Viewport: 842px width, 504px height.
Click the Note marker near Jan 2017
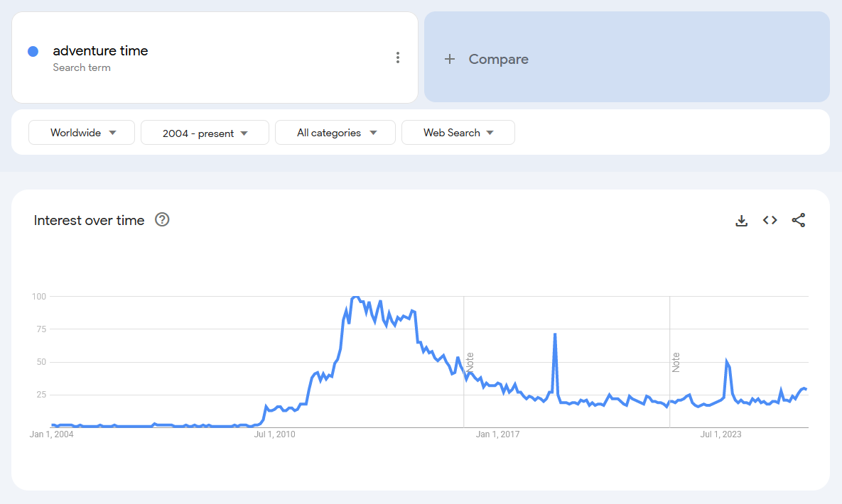(470, 362)
